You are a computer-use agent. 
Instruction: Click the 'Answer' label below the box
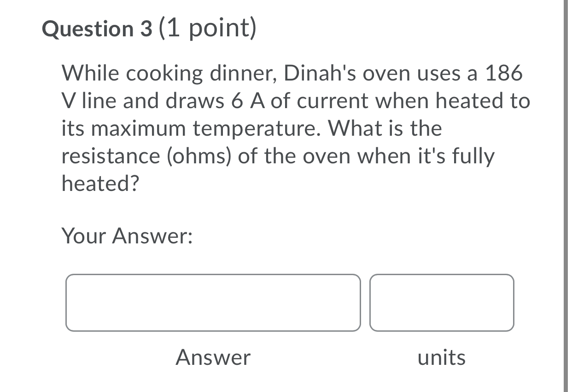[213, 357]
